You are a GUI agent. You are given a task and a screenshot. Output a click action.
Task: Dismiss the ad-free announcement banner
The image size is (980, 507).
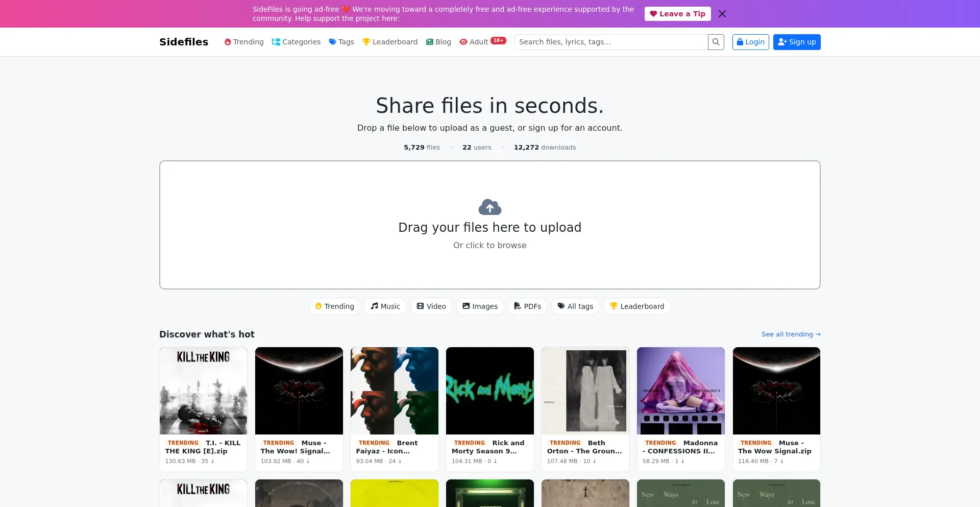(722, 14)
